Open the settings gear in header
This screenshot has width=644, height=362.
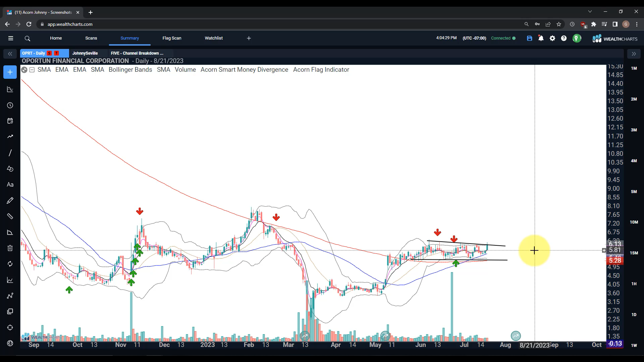[x=552, y=38]
